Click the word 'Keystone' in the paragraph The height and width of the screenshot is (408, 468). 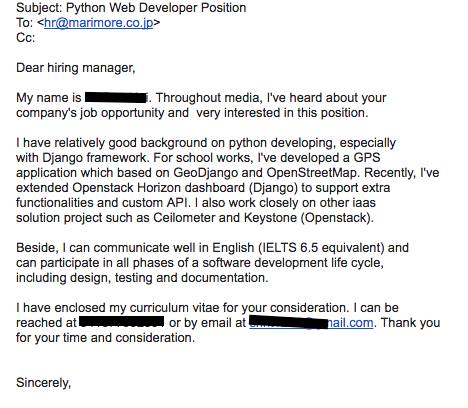click(x=270, y=218)
